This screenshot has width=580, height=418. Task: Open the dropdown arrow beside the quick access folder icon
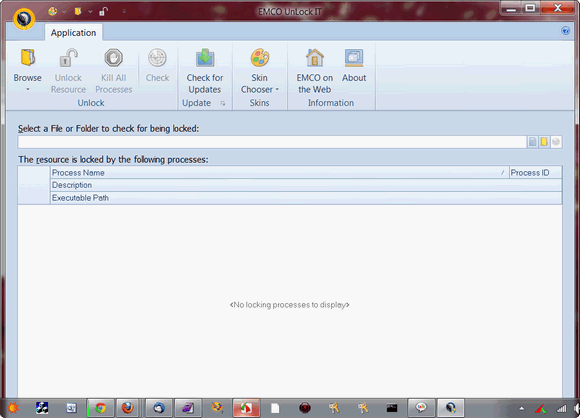point(90,12)
